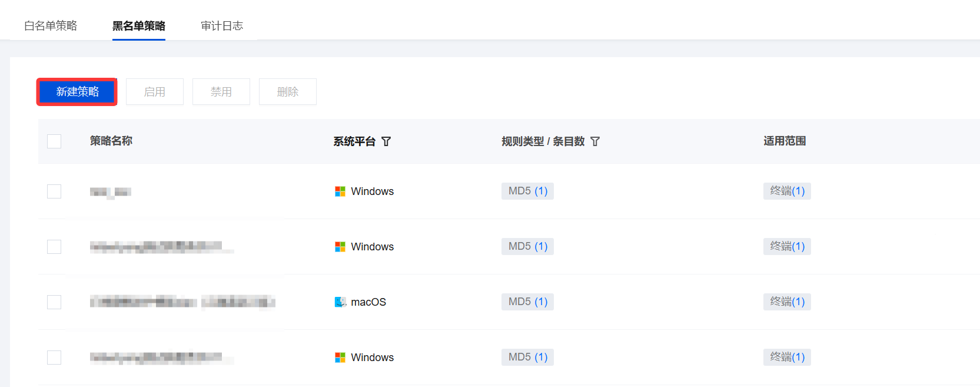The image size is (980, 387).
Task: Select all policies with header checkbox
Action: click(x=54, y=141)
